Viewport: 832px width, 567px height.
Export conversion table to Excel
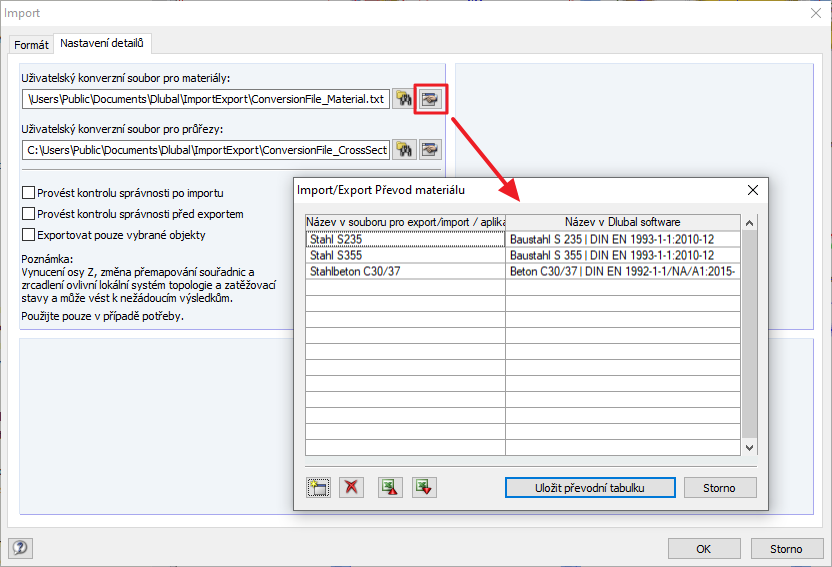tap(390, 487)
